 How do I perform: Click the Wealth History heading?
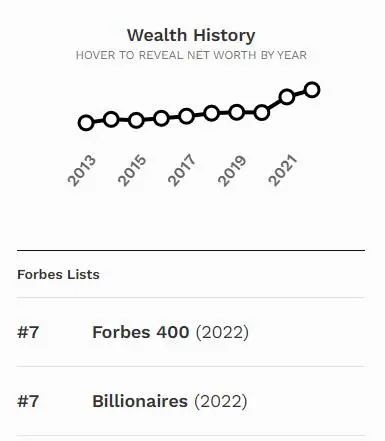point(191,35)
